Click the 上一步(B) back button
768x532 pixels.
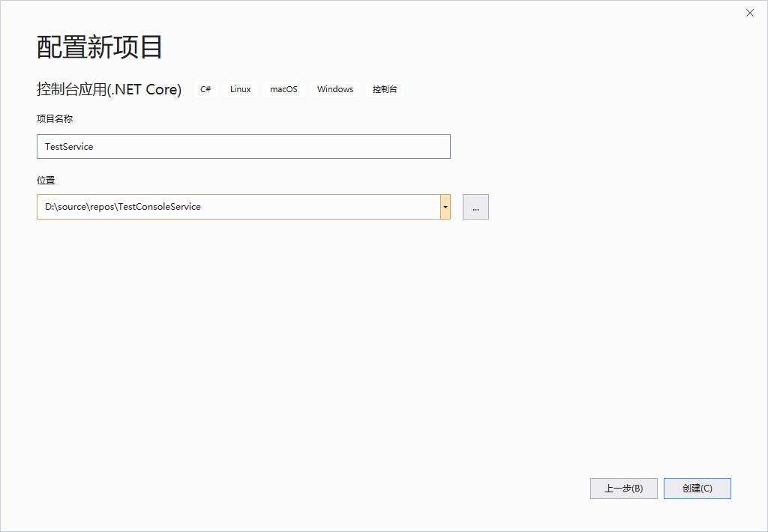coord(623,489)
